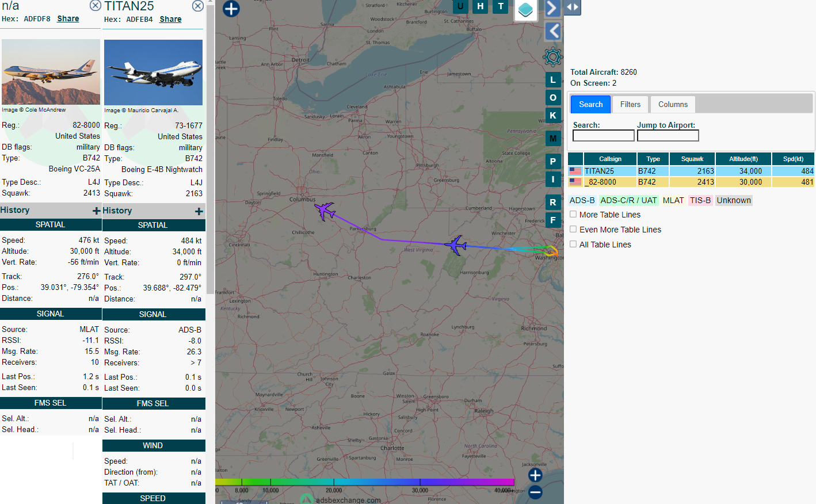
Task: Click the info panel vertical scrollbar
Action: coord(210,150)
